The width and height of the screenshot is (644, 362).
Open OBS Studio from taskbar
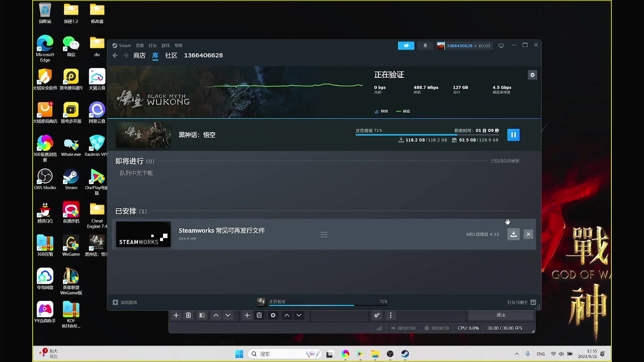pyautogui.click(x=390, y=354)
